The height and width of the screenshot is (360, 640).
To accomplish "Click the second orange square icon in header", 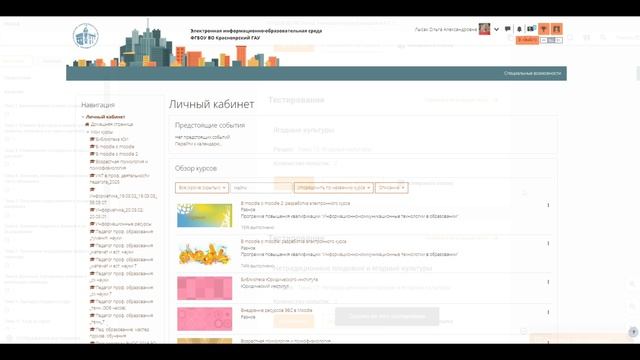I will point(556,29).
